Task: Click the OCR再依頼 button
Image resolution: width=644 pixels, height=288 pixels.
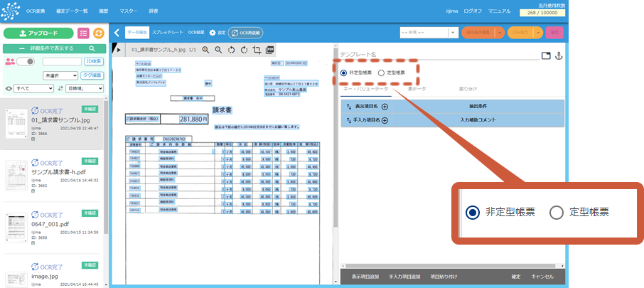Action: 246,33
